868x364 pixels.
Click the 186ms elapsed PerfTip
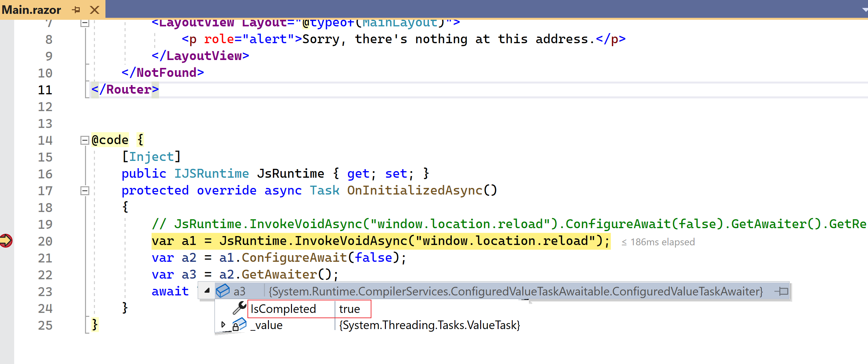point(657,242)
